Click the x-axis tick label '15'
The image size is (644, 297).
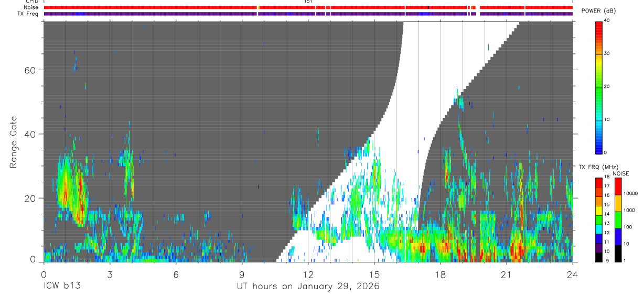click(x=374, y=274)
